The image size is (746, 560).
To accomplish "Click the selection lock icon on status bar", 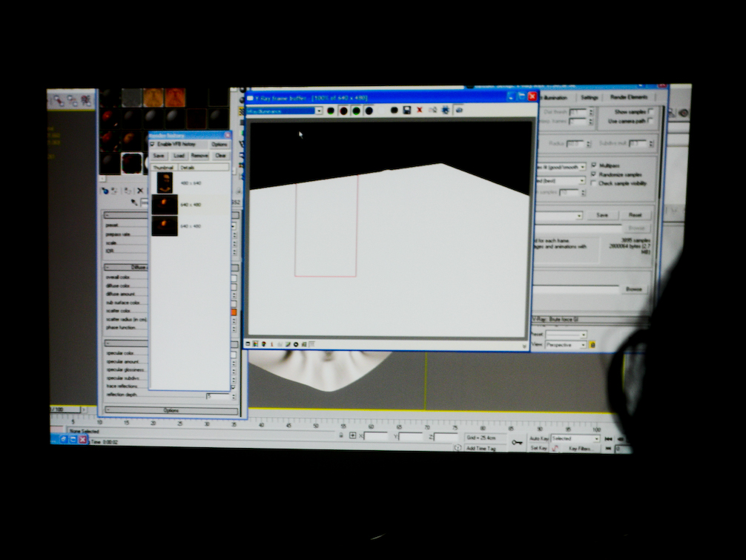I will [341, 435].
